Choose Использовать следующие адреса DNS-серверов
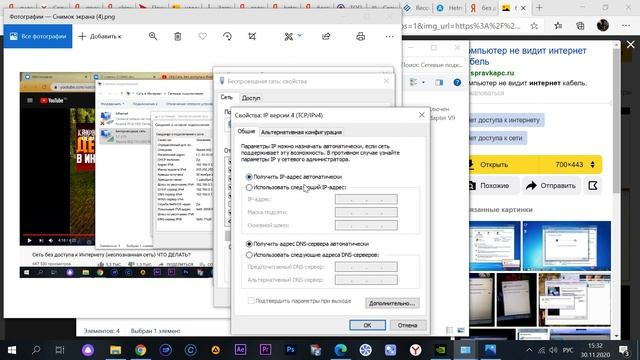The width and height of the screenshot is (640, 360). pyautogui.click(x=312, y=255)
